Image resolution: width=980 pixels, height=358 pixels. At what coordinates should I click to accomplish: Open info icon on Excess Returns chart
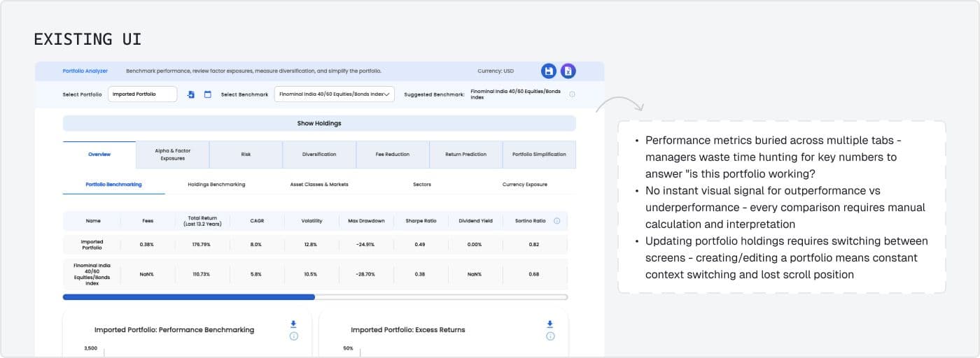coord(550,336)
